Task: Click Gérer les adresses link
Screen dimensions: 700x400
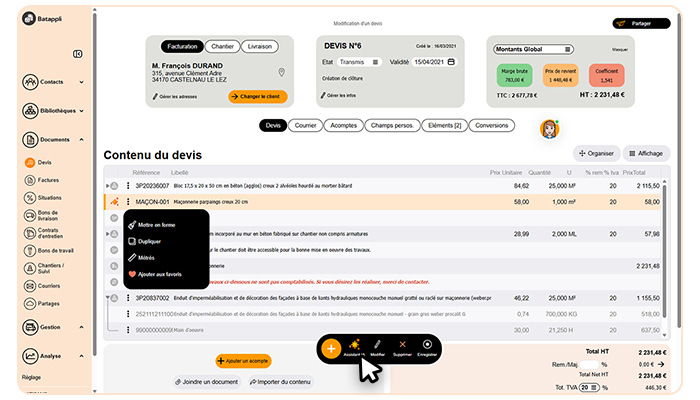Action: point(175,96)
